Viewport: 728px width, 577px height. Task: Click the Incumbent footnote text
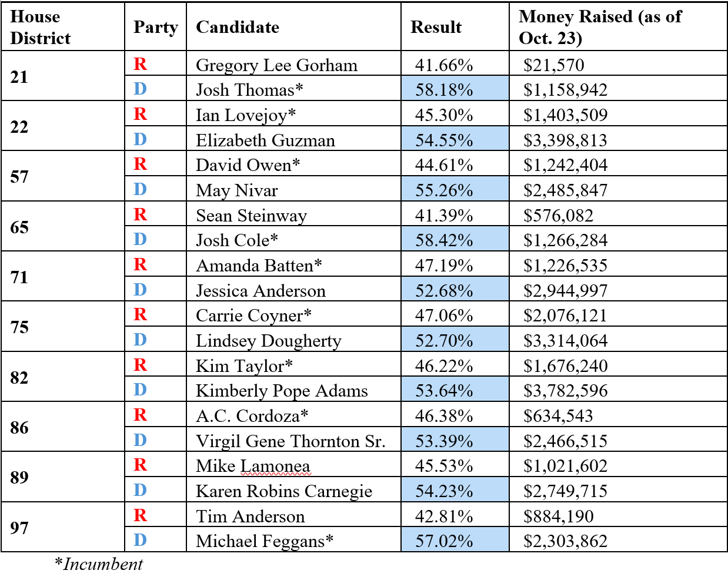click(x=99, y=564)
